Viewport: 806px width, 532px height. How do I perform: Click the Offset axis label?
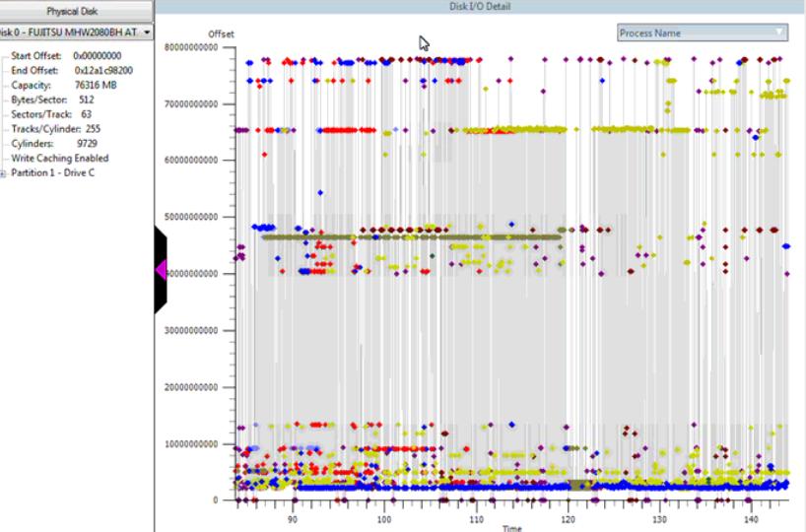click(x=221, y=34)
